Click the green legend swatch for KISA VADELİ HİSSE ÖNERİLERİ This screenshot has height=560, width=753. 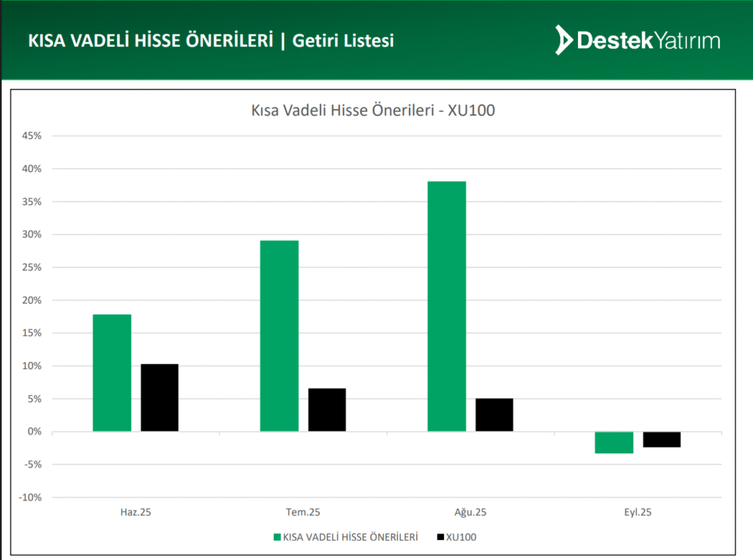(x=277, y=537)
